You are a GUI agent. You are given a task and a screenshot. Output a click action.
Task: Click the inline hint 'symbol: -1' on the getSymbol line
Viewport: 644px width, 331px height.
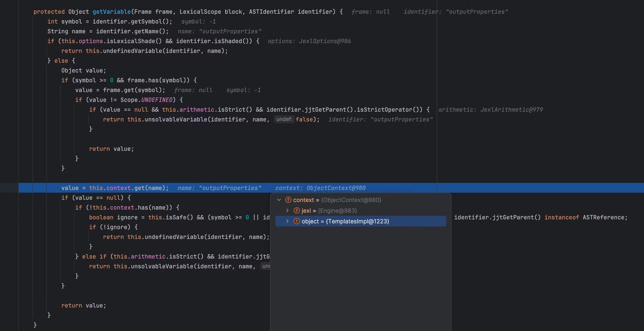(x=198, y=22)
